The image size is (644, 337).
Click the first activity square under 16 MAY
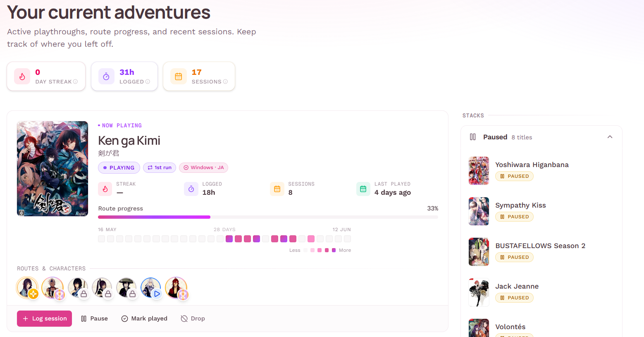pos(101,239)
